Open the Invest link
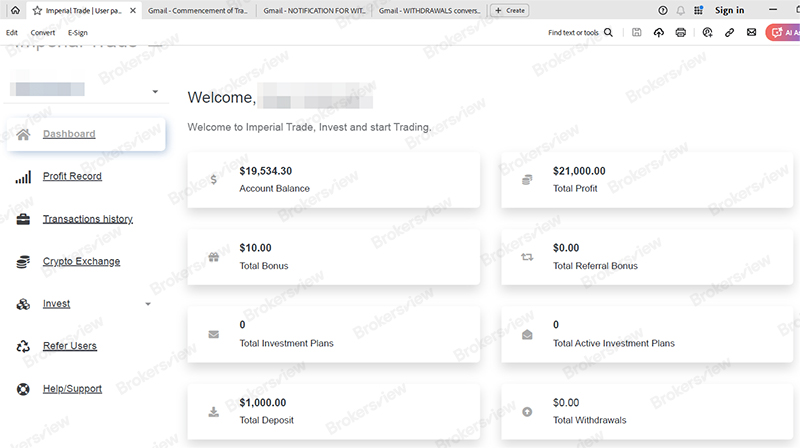 click(56, 304)
